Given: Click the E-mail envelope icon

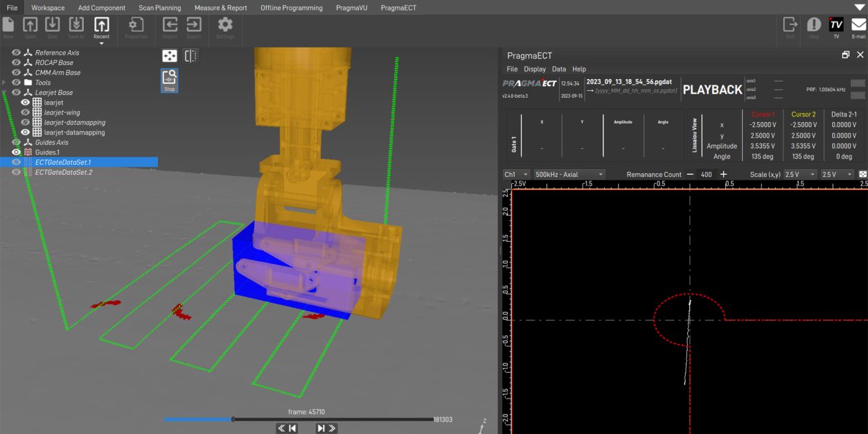Looking at the screenshot, I should coord(858,25).
